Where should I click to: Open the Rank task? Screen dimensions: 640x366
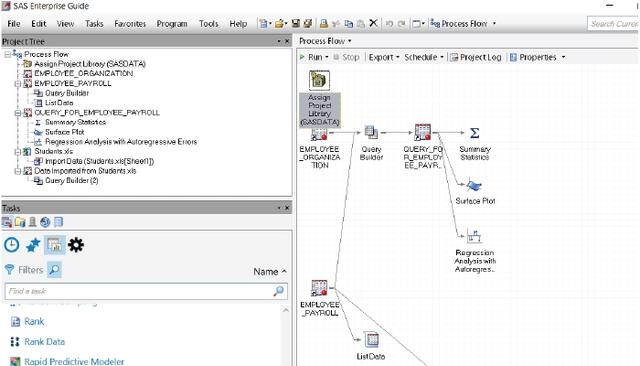pyautogui.click(x=34, y=322)
